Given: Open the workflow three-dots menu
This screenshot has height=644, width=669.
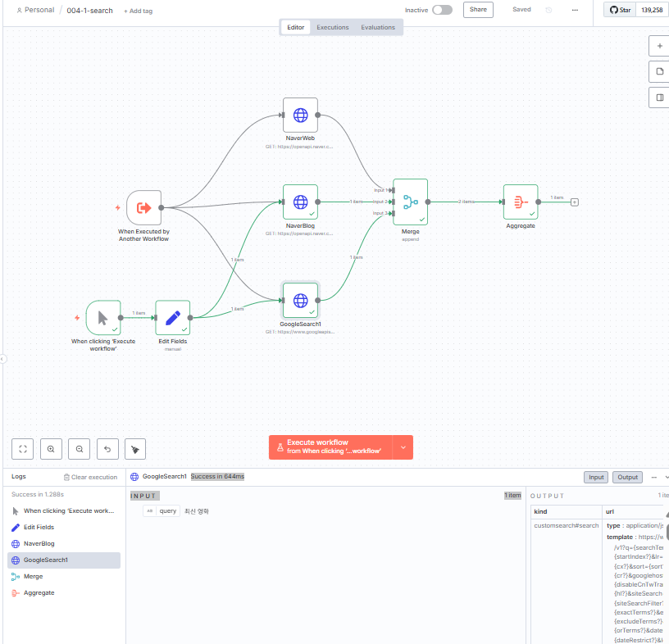Looking at the screenshot, I should 575,10.
